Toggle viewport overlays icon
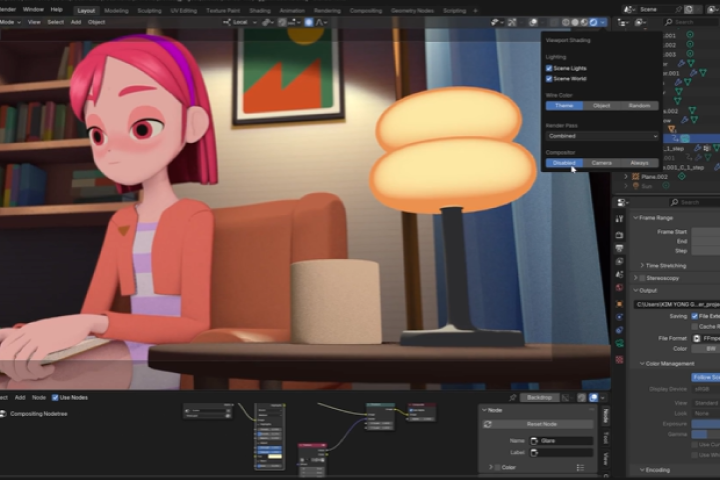Screen dimensions: 720x480 click(535, 21)
